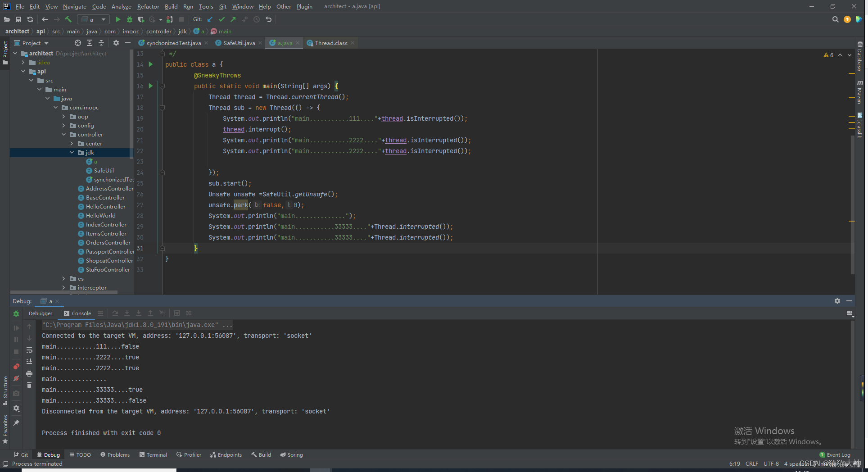Image resolution: width=868 pixels, height=472 pixels.
Task: Hide the Project tool window
Action: (x=128, y=43)
